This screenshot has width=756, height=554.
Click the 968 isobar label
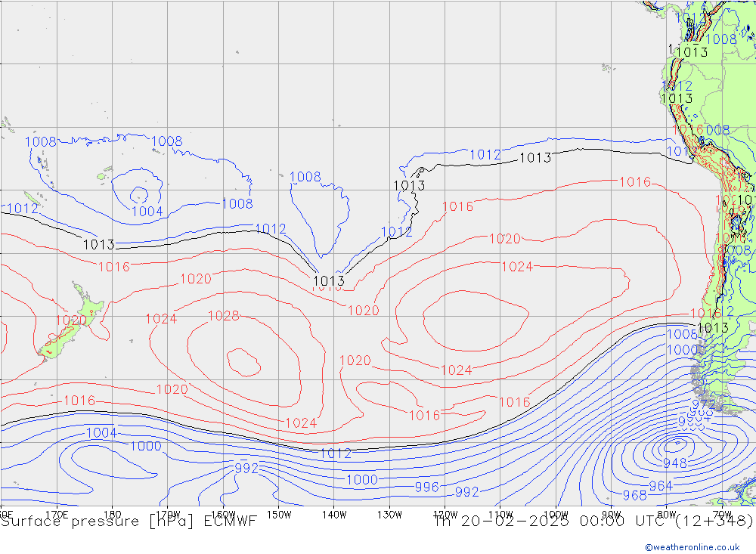coord(634,495)
